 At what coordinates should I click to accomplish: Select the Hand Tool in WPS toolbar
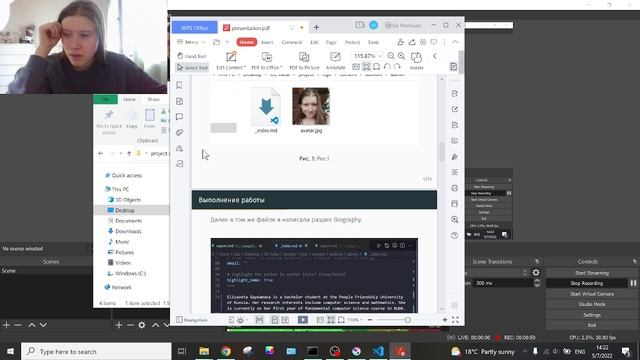pos(192,56)
